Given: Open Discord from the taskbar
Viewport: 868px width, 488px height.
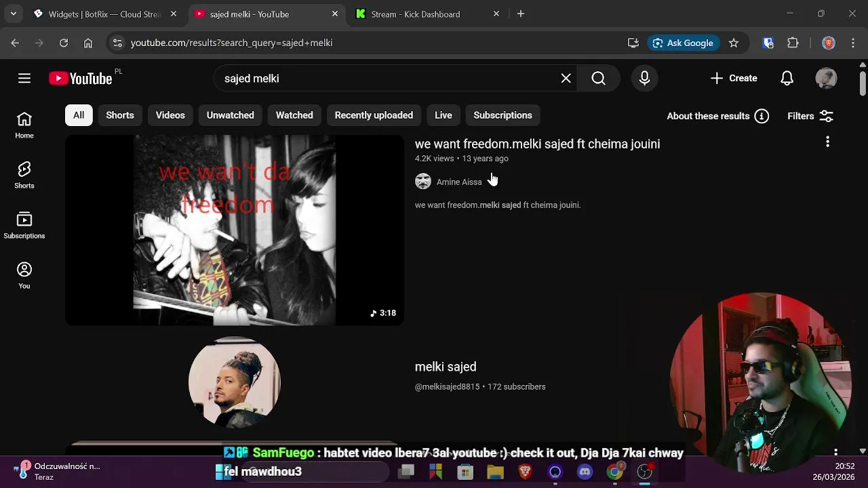Looking at the screenshot, I should point(585,472).
